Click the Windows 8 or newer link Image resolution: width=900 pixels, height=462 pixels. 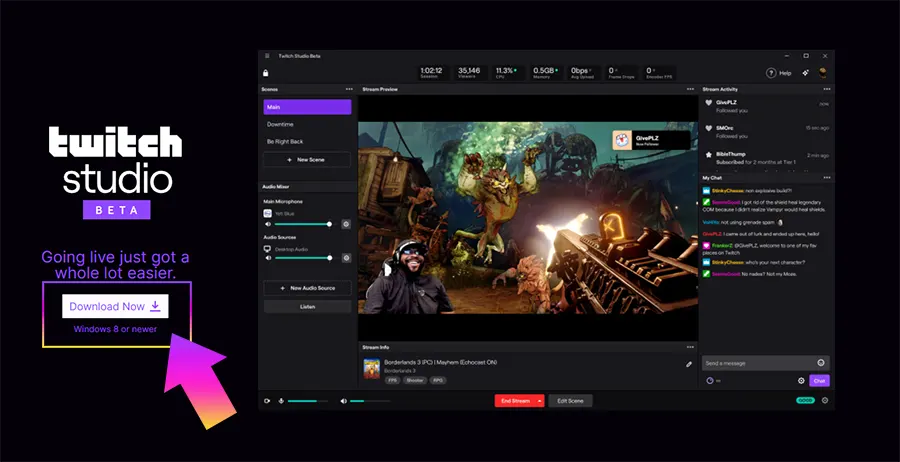[x=115, y=329]
